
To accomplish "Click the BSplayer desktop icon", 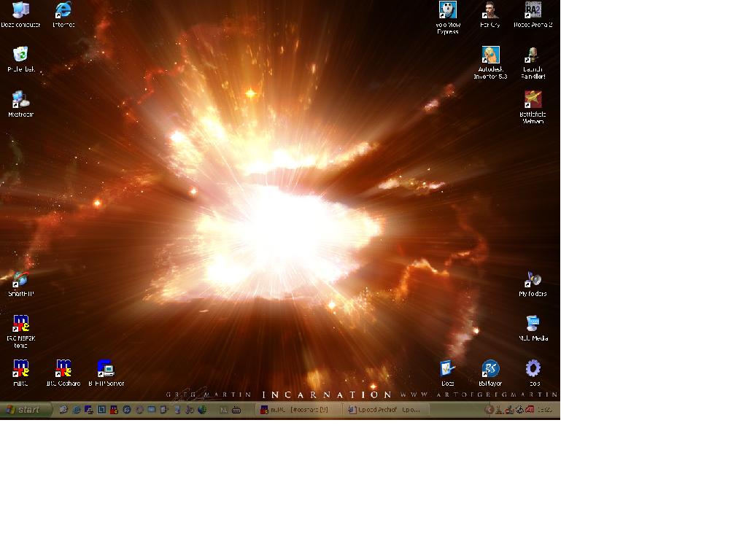I will click(490, 369).
